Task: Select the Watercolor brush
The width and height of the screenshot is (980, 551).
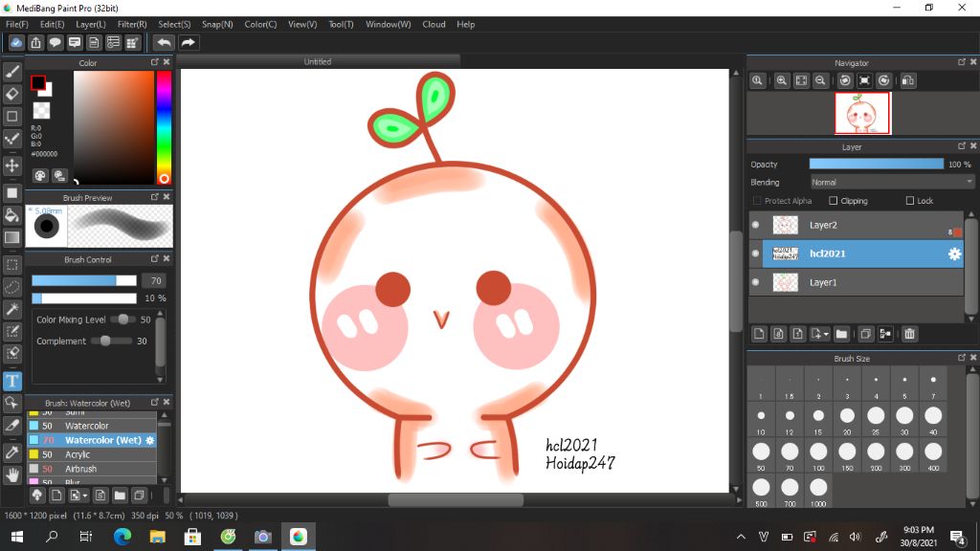Action: (x=91, y=426)
